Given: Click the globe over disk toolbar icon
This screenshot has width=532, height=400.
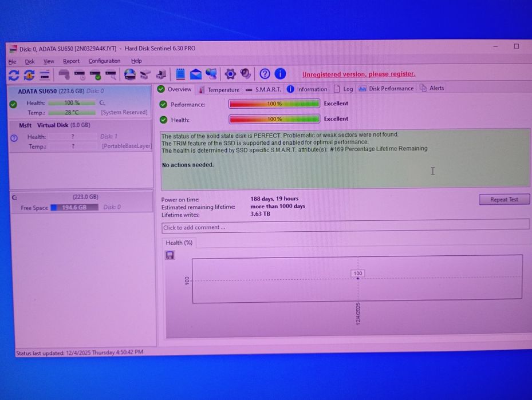Looking at the screenshot, I should coord(129,74).
